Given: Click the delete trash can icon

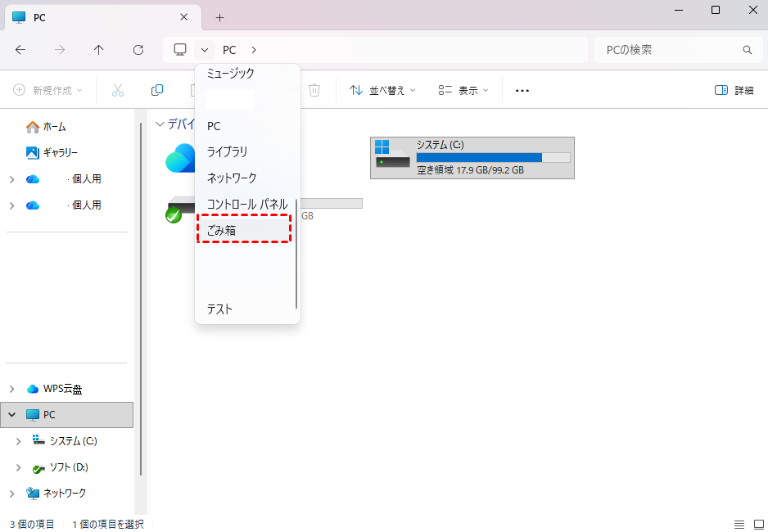Looking at the screenshot, I should [314, 90].
